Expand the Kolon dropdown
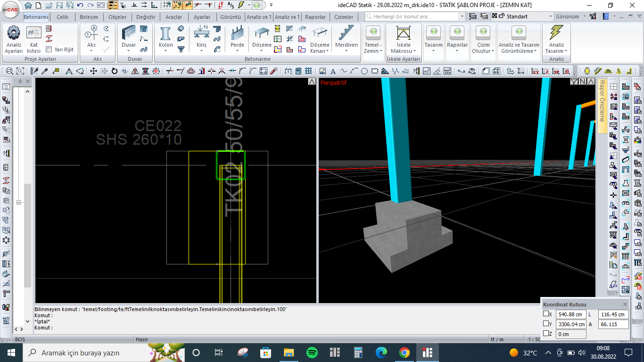 [x=165, y=51]
